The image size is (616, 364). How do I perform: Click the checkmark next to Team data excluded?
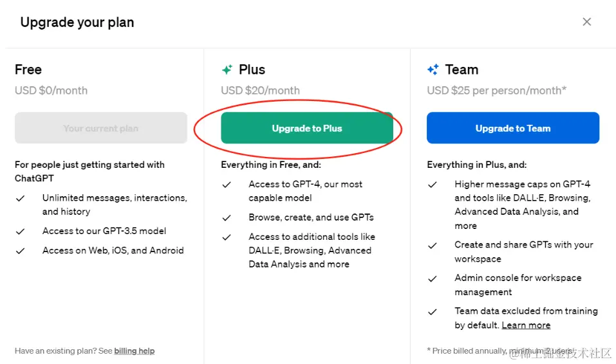tap(433, 311)
